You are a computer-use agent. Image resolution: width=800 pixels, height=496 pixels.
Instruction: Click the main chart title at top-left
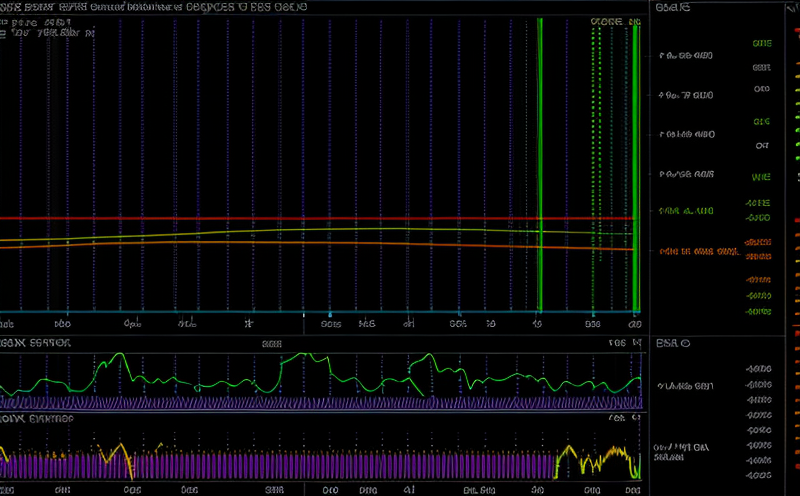coord(150,7)
